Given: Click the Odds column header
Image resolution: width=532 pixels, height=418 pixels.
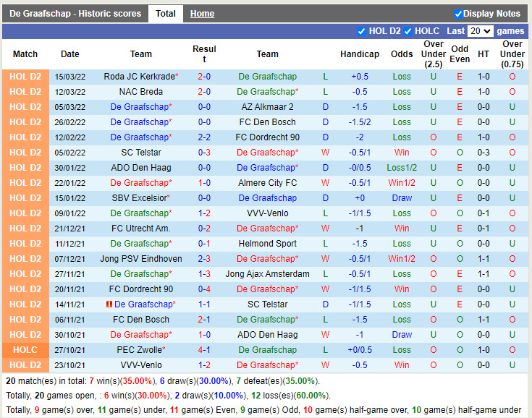Looking at the screenshot, I should click(x=402, y=54).
